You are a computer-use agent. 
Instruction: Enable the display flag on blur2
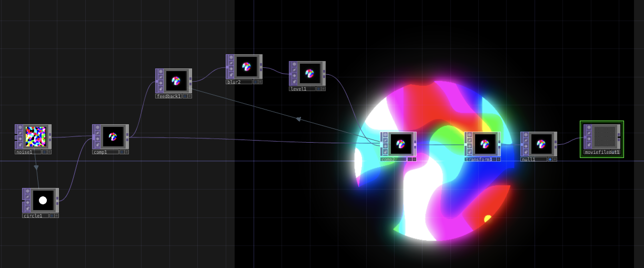(256, 82)
